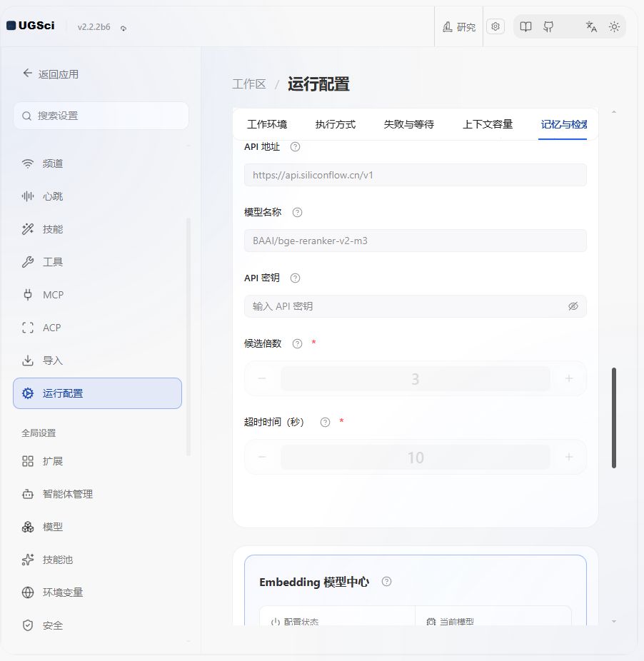
Task: Open 模型 in the sidebar
Action: 97,527
